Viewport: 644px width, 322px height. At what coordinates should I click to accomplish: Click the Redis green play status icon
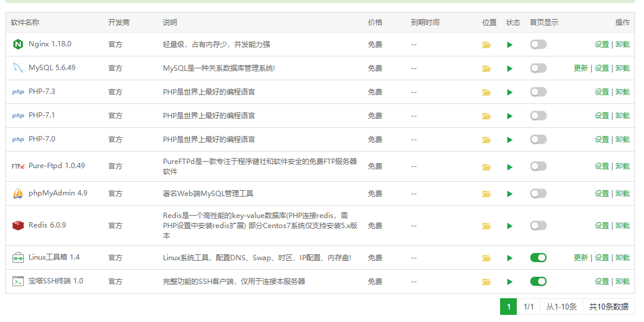[x=510, y=226]
